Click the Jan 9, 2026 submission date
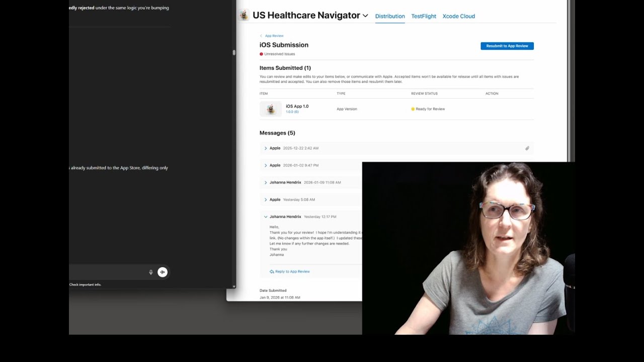 280,298
